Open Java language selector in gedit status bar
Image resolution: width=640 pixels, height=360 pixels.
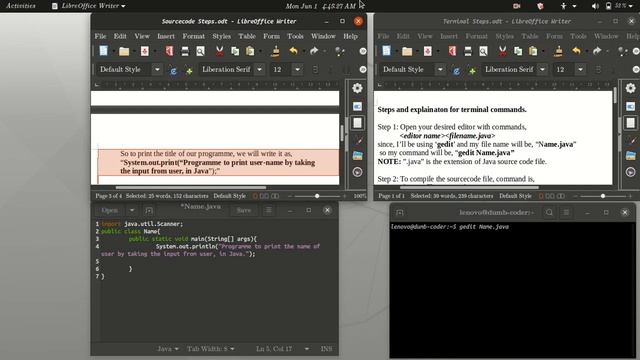pos(168,349)
